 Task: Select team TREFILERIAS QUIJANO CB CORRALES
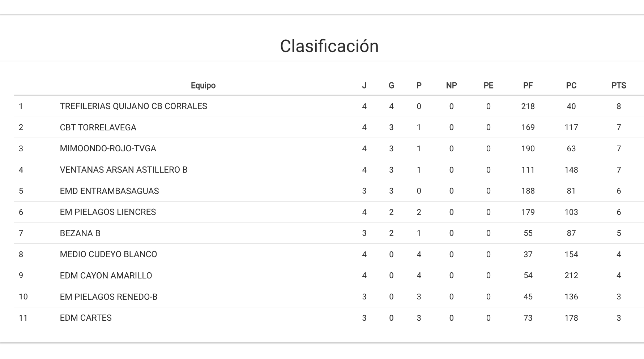pos(133,106)
